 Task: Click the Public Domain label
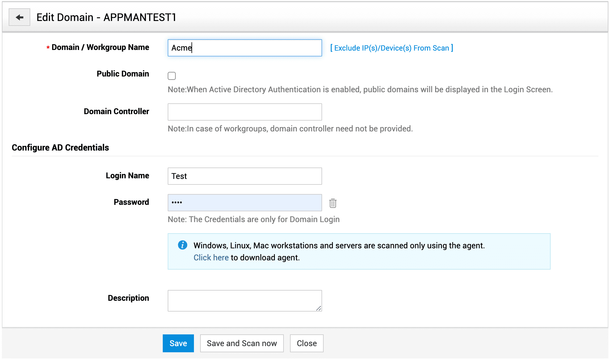123,74
